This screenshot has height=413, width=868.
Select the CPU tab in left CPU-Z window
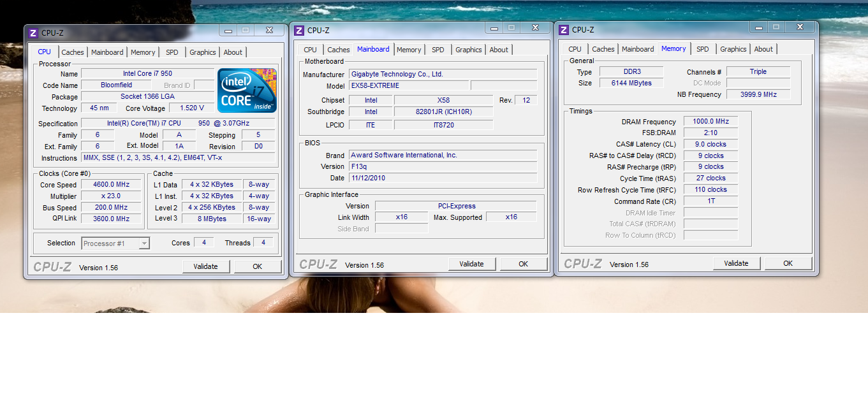click(x=45, y=52)
